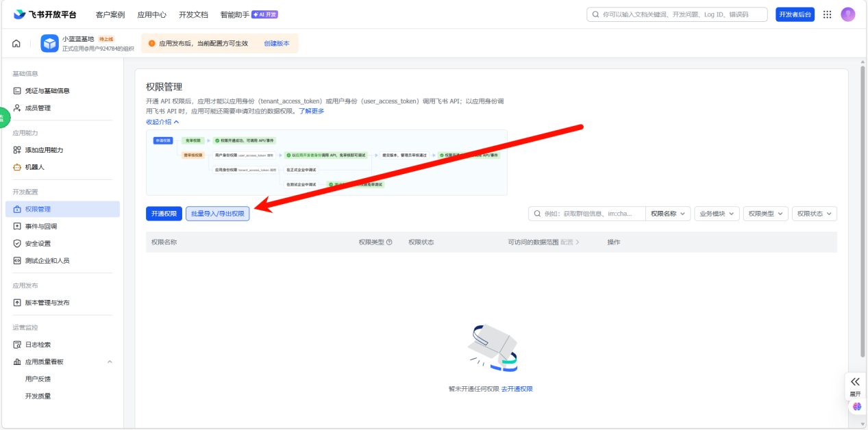Click the home icon in the sidebar
Screen dimensions: 868x430
pos(16,42)
